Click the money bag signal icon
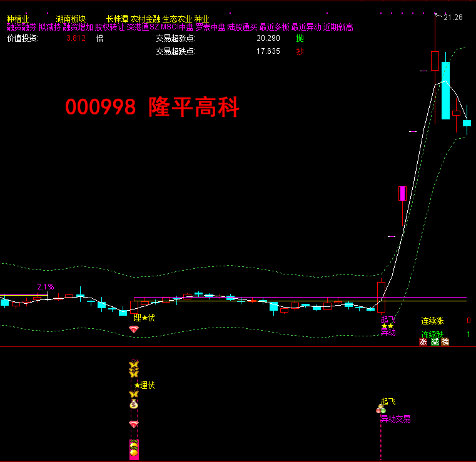This screenshot has height=462, width=476. point(133,404)
